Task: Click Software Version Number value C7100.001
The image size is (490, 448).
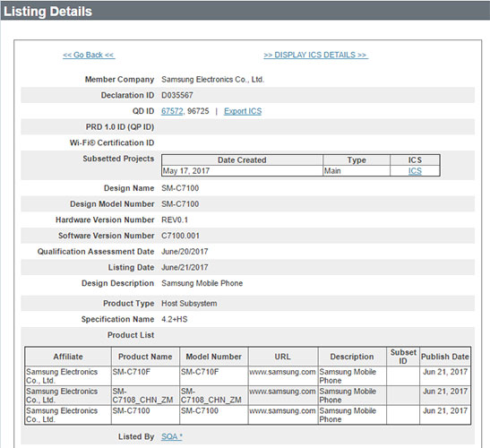Action: click(180, 236)
